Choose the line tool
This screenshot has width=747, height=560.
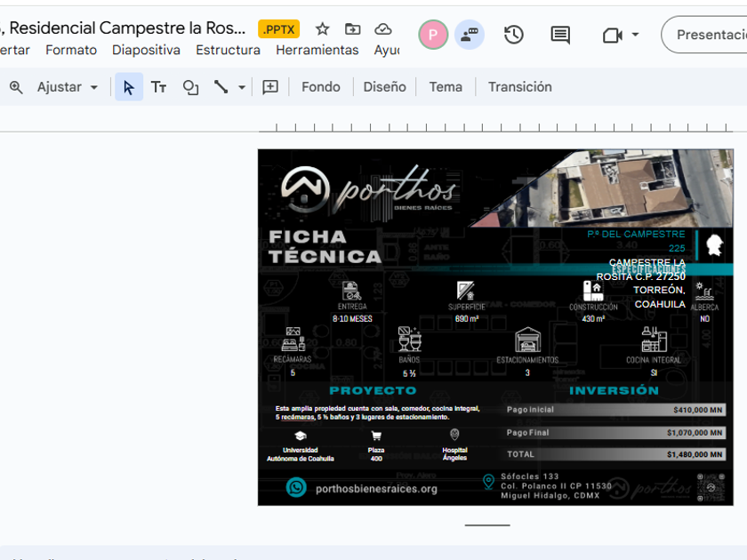[x=221, y=87]
